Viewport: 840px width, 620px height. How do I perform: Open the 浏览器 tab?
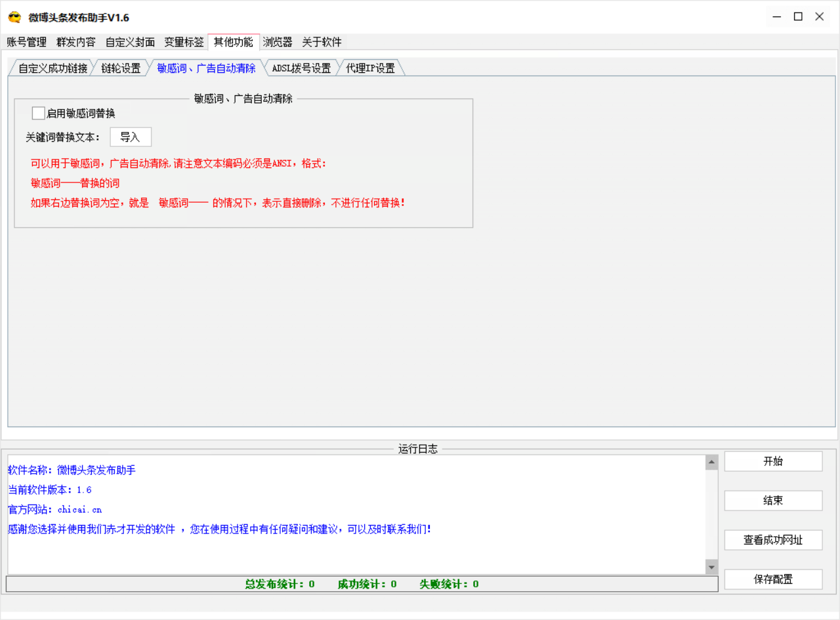278,42
